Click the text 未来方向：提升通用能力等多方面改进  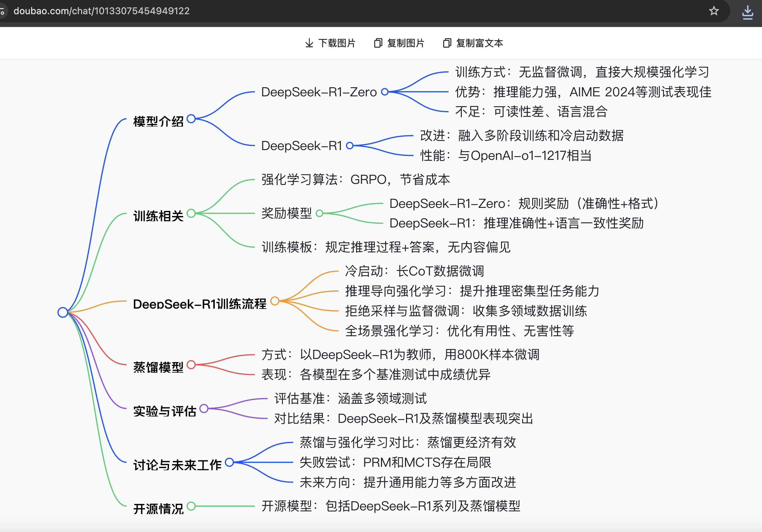(x=408, y=482)
